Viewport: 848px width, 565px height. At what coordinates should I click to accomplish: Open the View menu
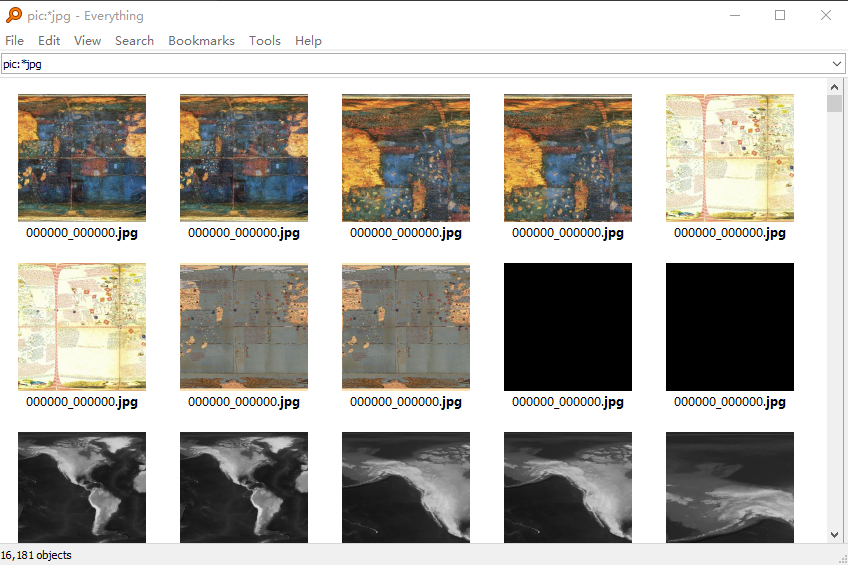pyautogui.click(x=88, y=41)
